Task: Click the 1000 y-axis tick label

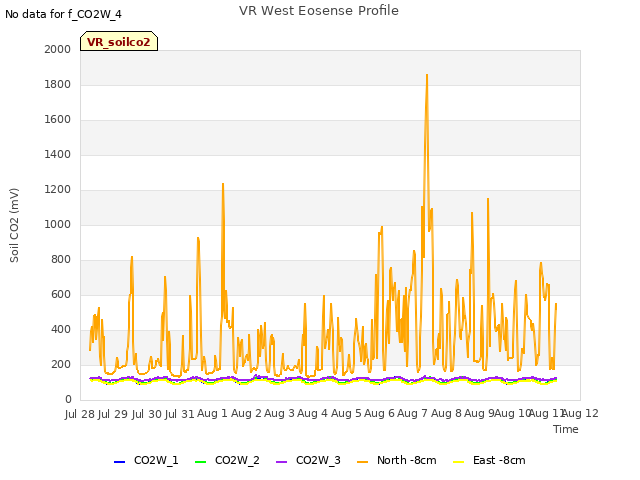Action: tap(58, 224)
